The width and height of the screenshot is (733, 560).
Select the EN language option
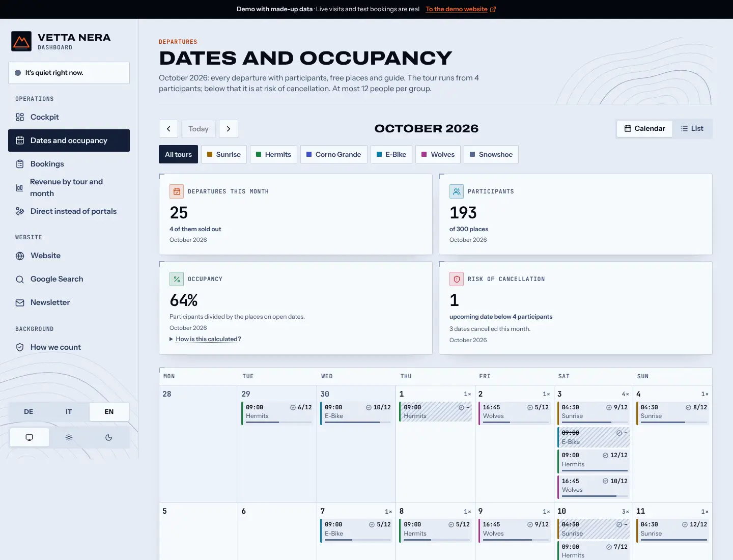pyautogui.click(x=109, y=412)
